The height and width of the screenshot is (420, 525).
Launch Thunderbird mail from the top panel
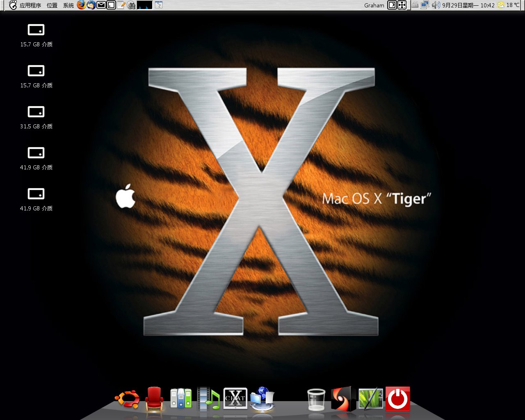coord(91,5)
